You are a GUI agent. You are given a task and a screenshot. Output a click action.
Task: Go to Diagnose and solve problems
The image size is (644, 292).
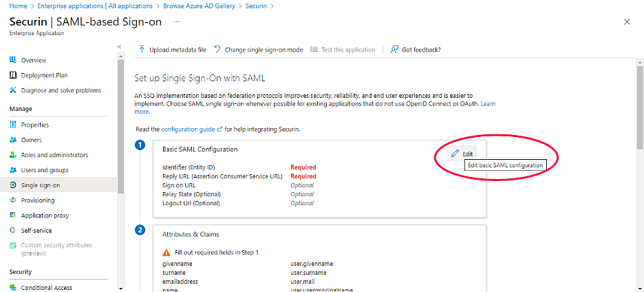(61, 90)
